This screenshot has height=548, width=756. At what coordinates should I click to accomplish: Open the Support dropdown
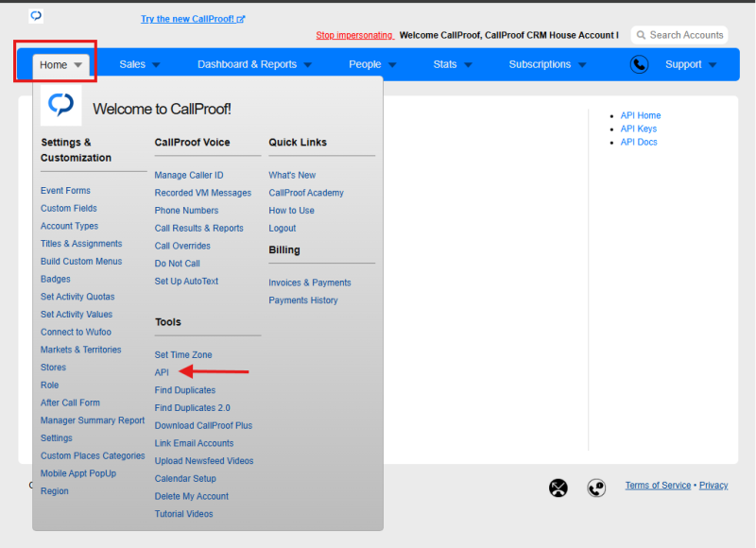click(x=691, y=64)
